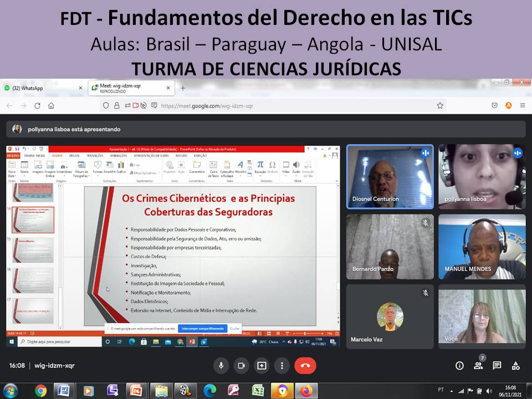Open Microsoft Edge from Windows taskbar

tap(209, 391)
